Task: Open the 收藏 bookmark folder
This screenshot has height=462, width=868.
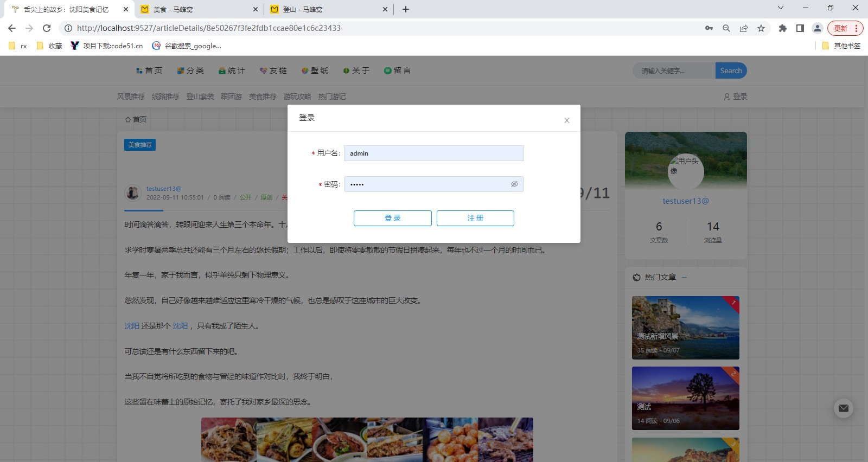Action: [x=49, y=46]
